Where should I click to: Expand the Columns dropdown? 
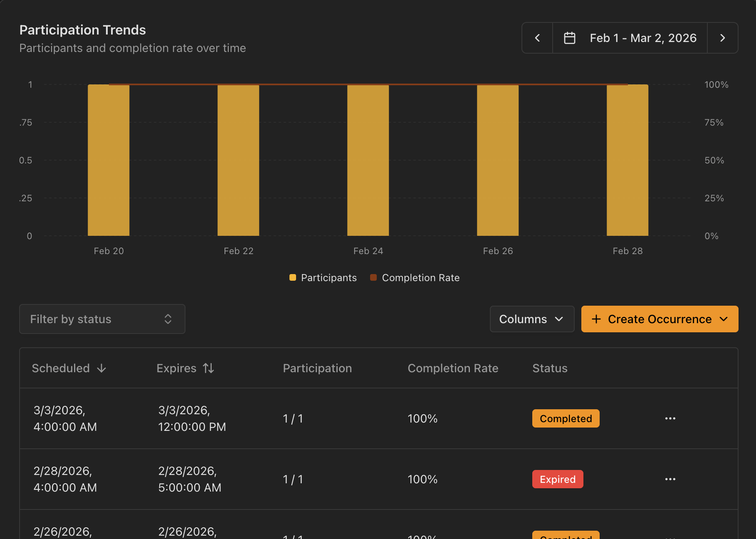tap(532, 319)
